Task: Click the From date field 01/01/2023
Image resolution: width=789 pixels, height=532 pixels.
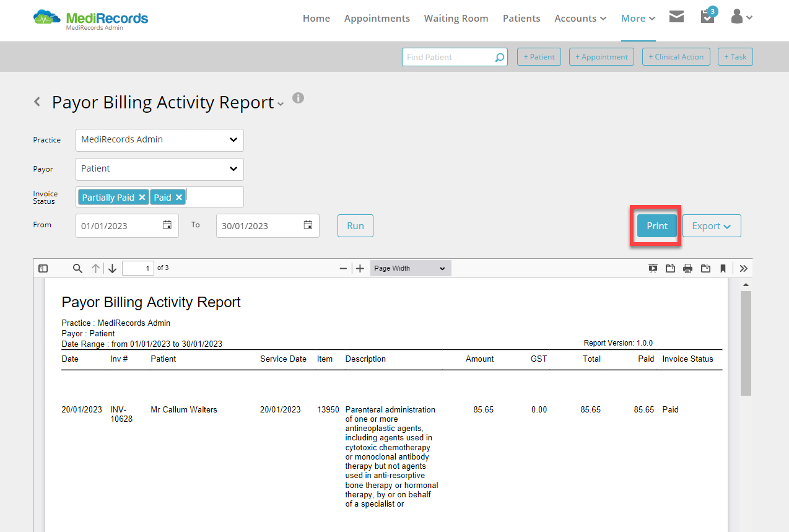Action: [127, 225]
